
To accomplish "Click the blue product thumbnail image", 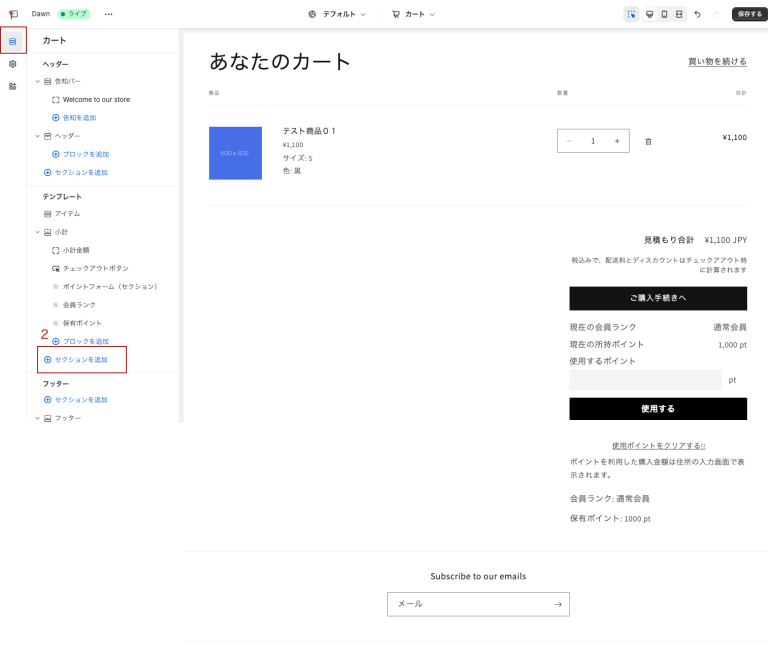I will point(235,153).
